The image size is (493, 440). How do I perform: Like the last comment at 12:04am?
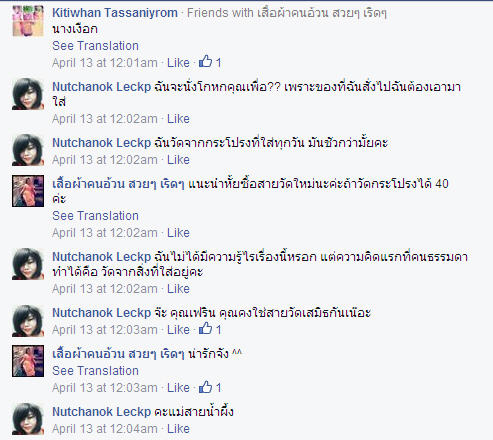(178, 429)
